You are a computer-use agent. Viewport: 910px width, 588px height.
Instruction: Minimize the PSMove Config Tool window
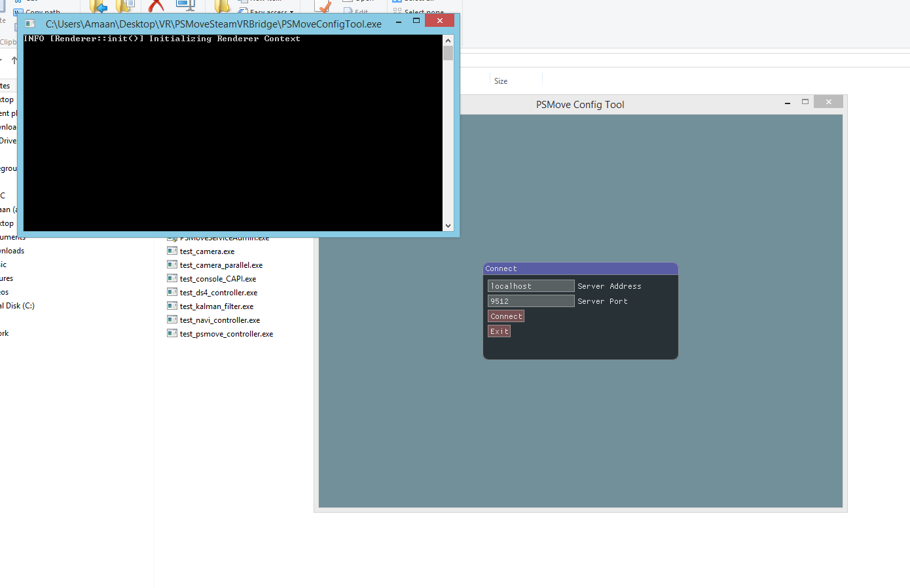click(x=788, y=103)
